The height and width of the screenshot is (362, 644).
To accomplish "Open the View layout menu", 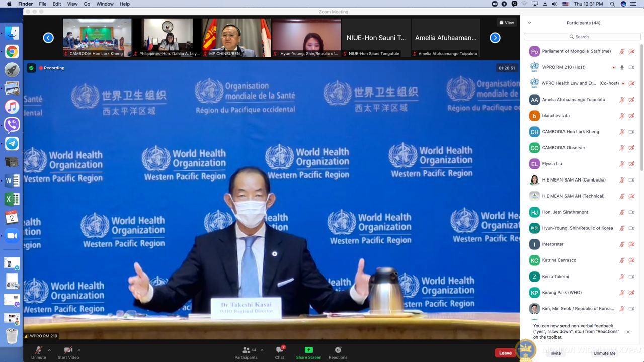I will point(507,23).
